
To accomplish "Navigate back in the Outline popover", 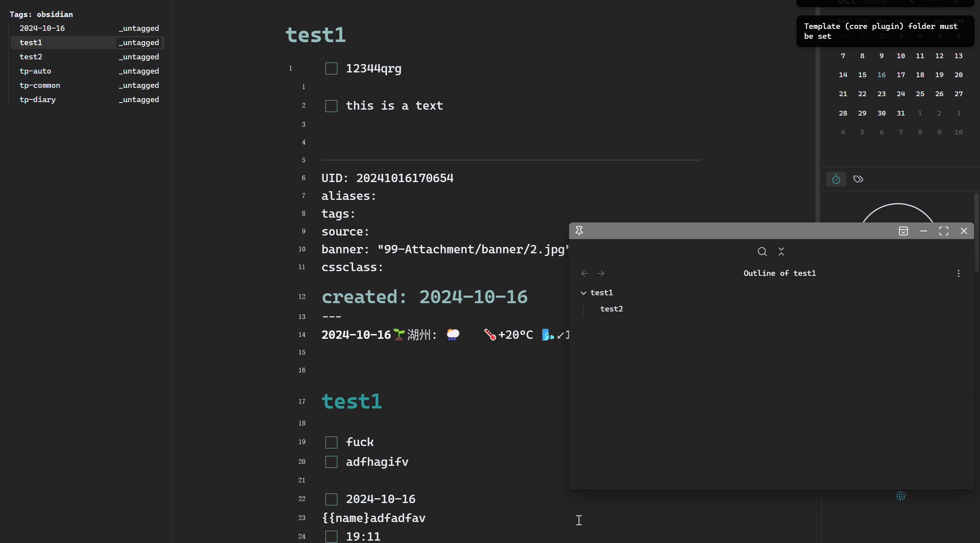I will pyautogui.click(x=585, y=273).
